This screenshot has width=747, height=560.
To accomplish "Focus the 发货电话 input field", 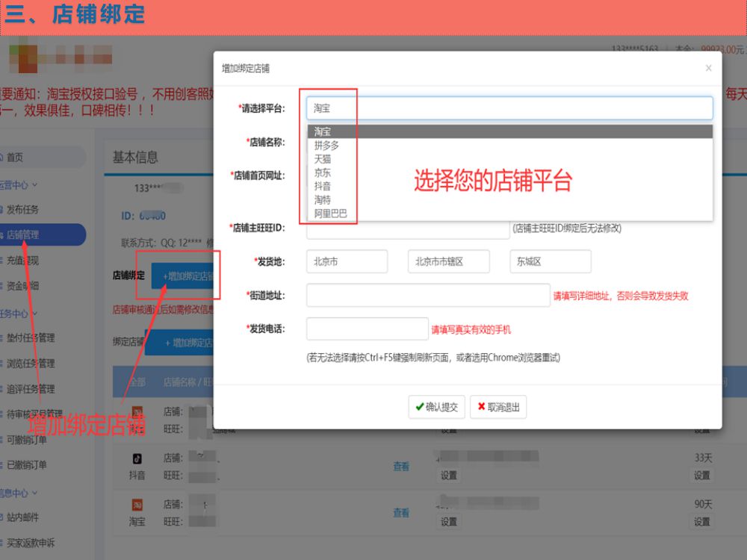I will [x=368, y=329].
